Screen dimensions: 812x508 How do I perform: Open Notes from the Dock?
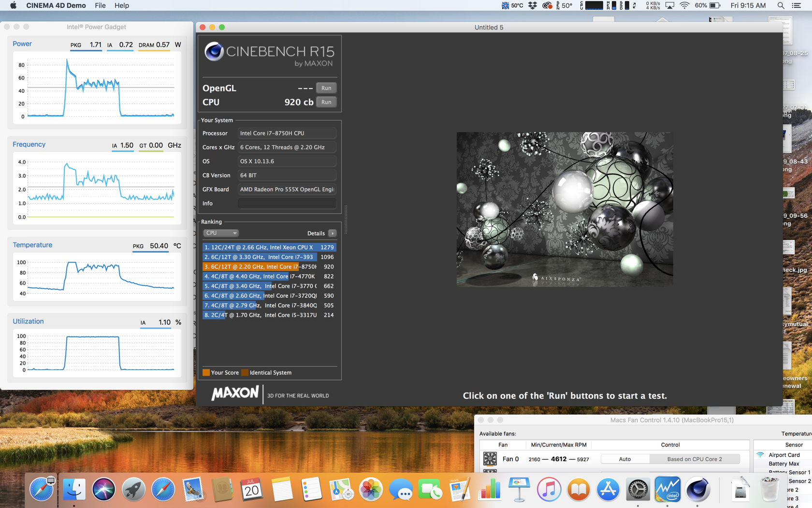pyautogui.click(x=282, y=490)
